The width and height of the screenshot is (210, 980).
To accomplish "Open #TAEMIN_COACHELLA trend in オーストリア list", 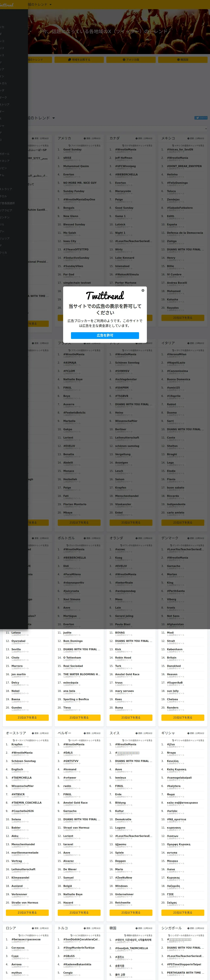I will pyautogui.click(x=26, y=802).
